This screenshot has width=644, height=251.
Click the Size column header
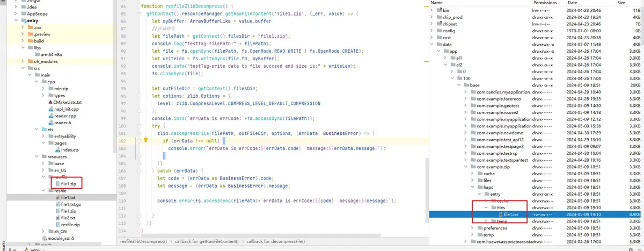(621, 3)
